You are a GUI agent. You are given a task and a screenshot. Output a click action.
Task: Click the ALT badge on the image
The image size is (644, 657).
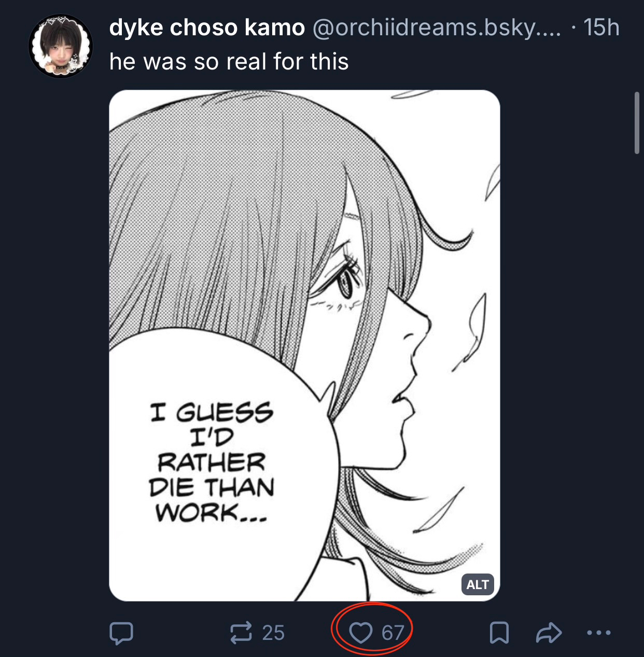click(477, 585)
